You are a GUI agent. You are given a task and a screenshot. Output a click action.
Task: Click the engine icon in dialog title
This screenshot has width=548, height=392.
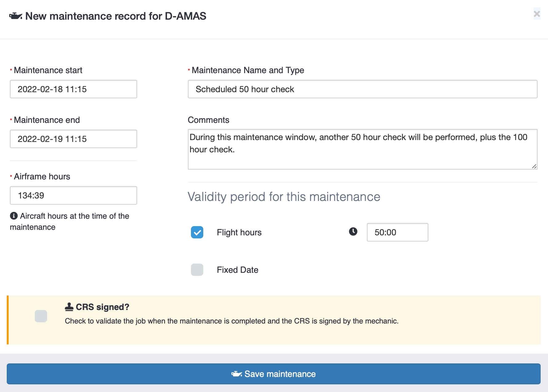coord(16,16)
